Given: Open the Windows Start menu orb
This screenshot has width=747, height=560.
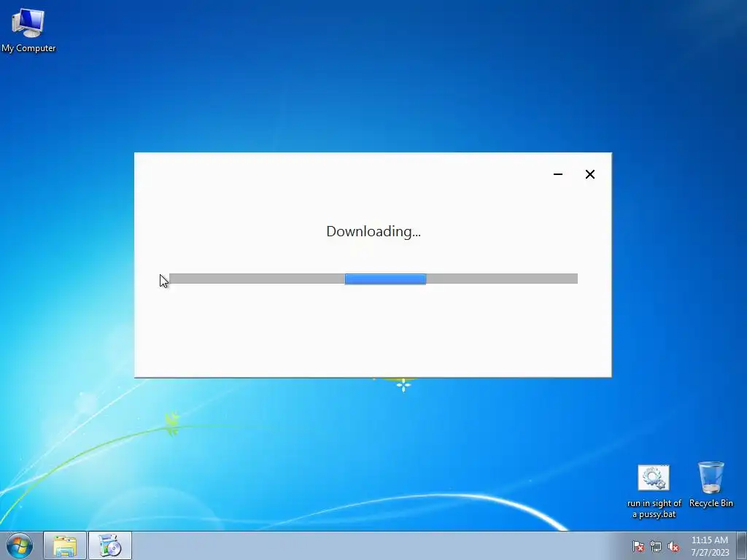Looking at the screenshot, I should click(x=20, y=545).
